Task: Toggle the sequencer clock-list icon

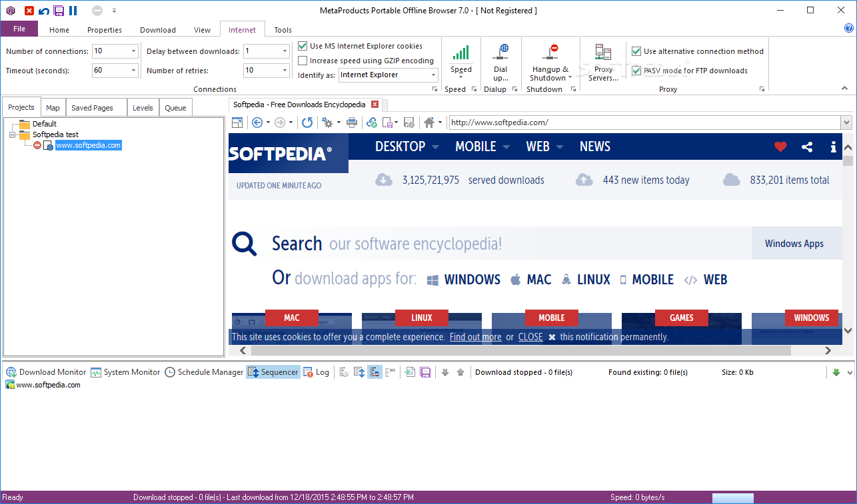Action: pos(344,372)
